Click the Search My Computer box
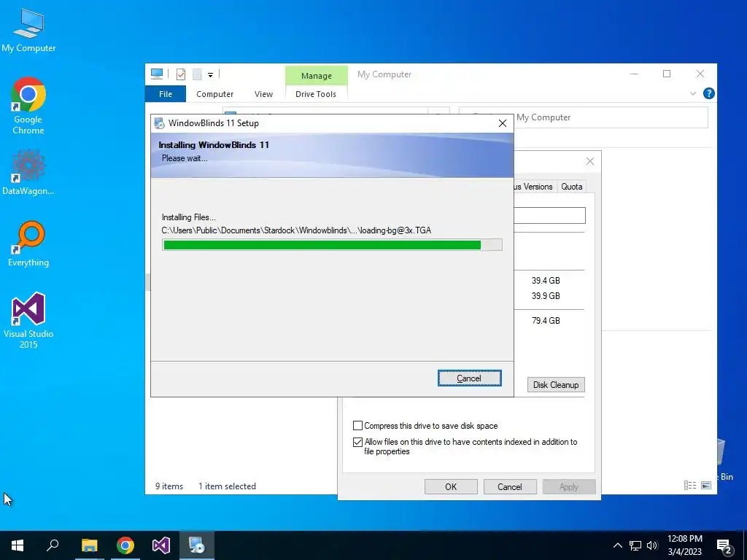Screen dimensions: 747x560 click(583, 117)
